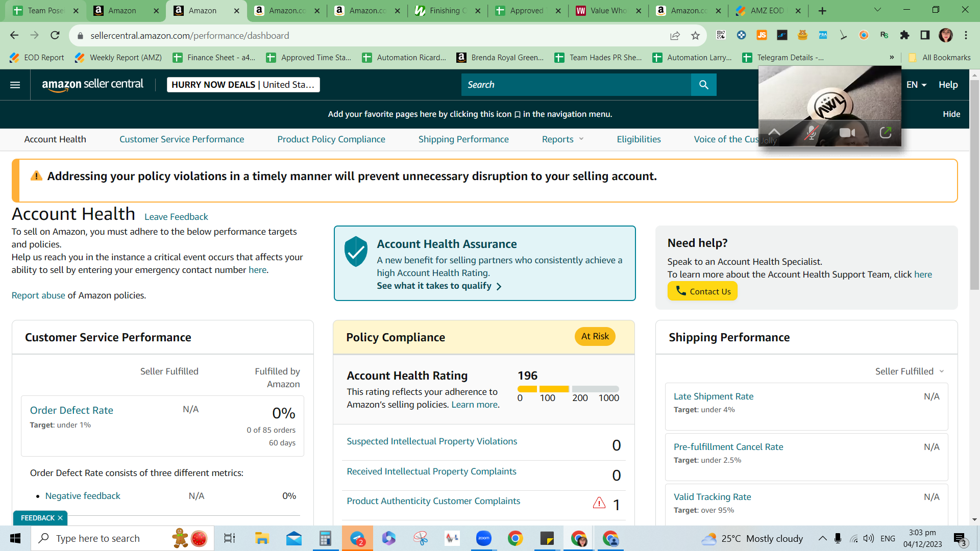Show more bookmarks with the chevron

pyautogui.click(x=892, y=57)
